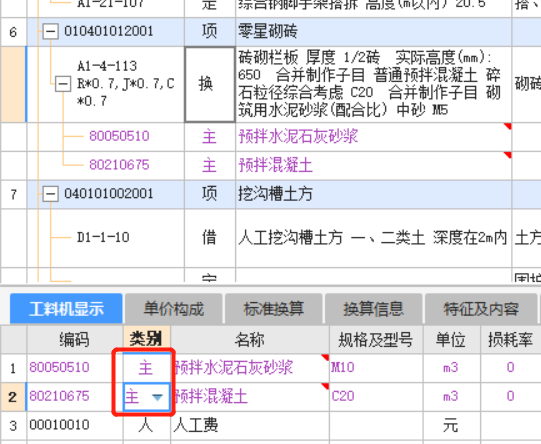Open the 单价构成 tab
The width and height of the screenshot is (541, 444).
174,308
